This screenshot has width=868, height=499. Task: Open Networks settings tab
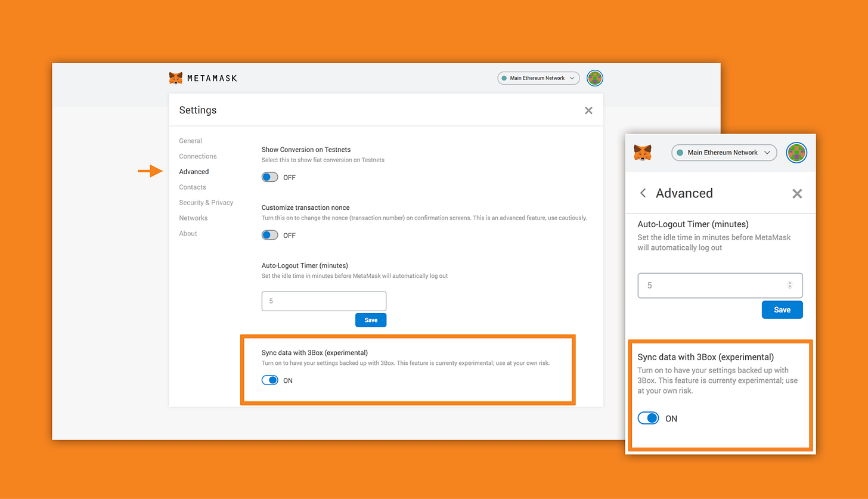193,218
